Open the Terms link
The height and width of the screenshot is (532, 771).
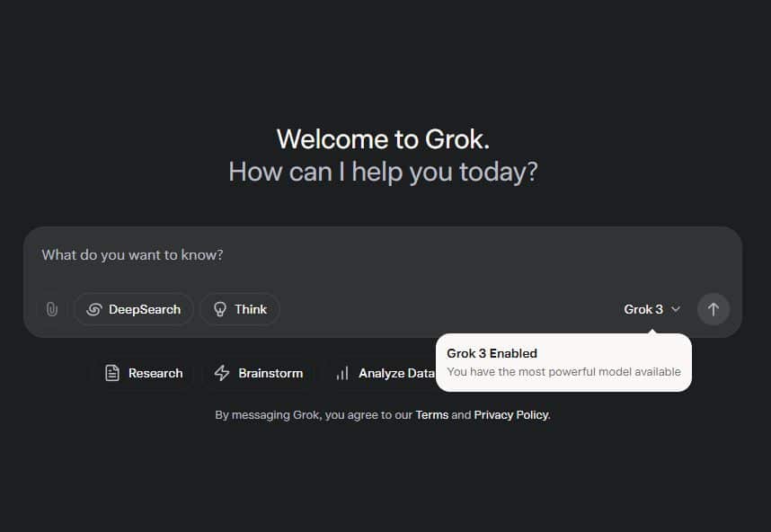431,415
